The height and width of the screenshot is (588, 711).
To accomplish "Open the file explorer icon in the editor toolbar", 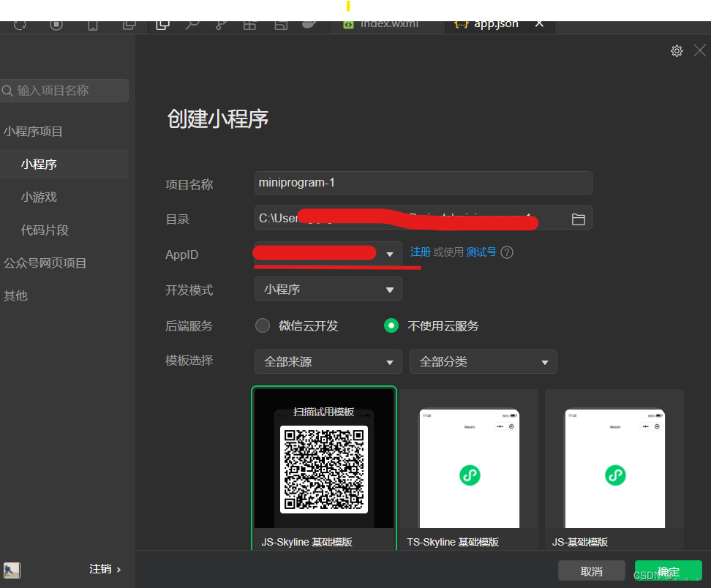I will point(163,25).
